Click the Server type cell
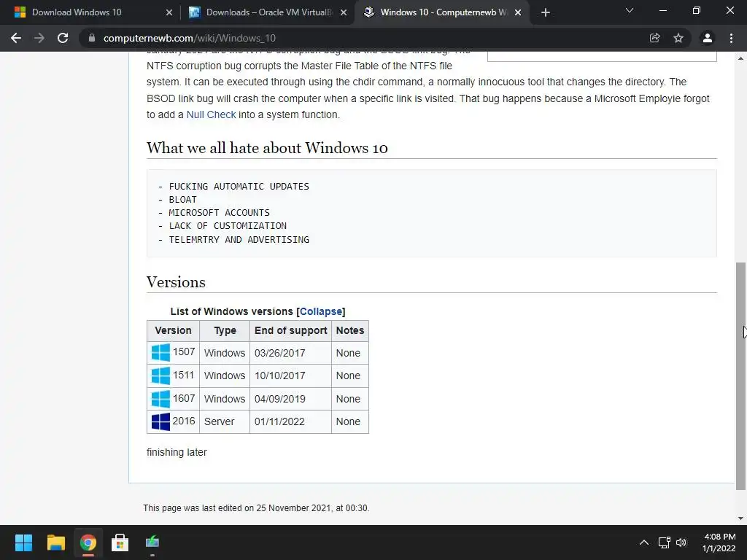 225,421
